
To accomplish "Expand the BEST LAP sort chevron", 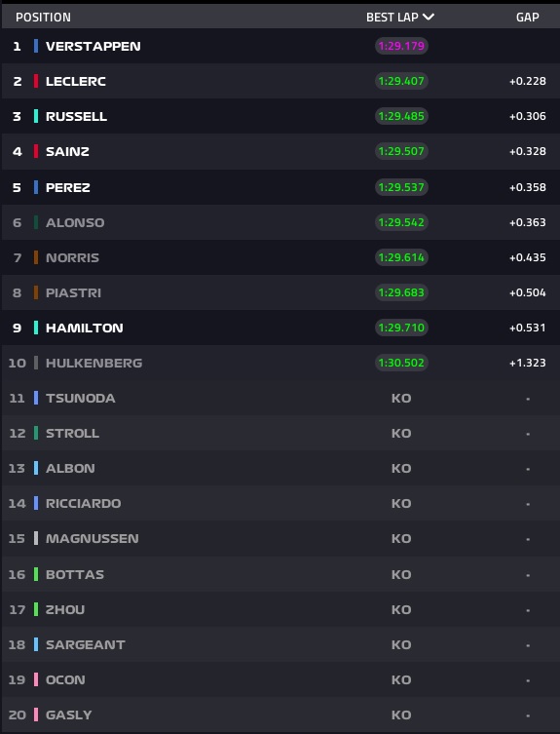I will 429,17.
